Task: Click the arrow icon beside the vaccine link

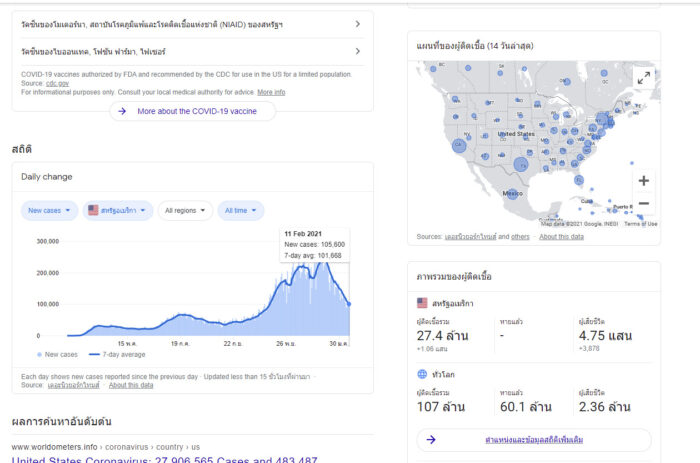Action: coord(122,112)
